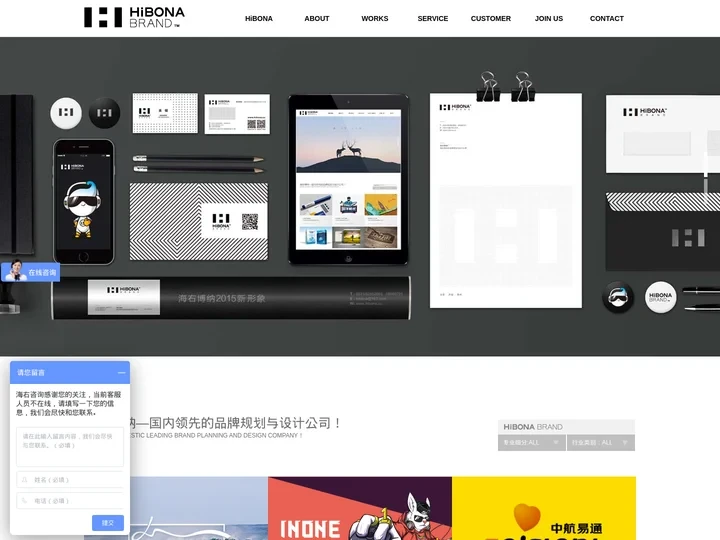Open the 专业细分 ALL dropdown
The image size is (720, 540).
(x=532, y=443)
